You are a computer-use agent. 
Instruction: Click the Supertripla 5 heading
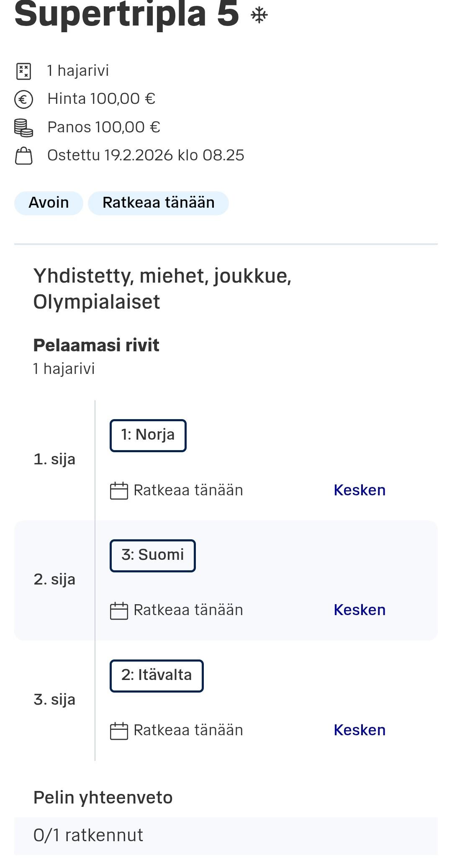126,14
